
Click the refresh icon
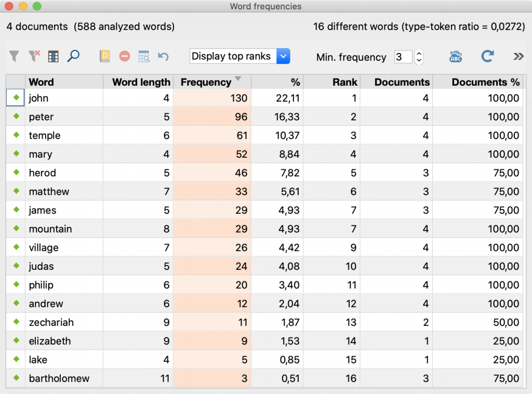(x=487, y=57)
